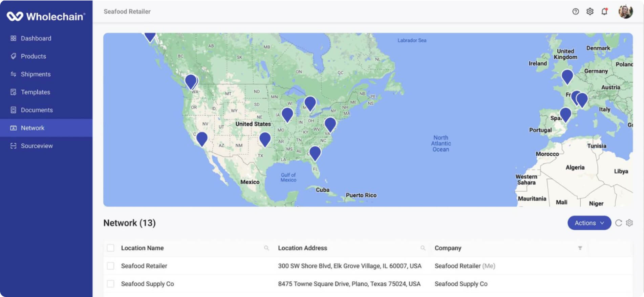The width and height of the screenshot is (644, 297).
Task: Click the Location Name column header
Action: tap(142, 248)
